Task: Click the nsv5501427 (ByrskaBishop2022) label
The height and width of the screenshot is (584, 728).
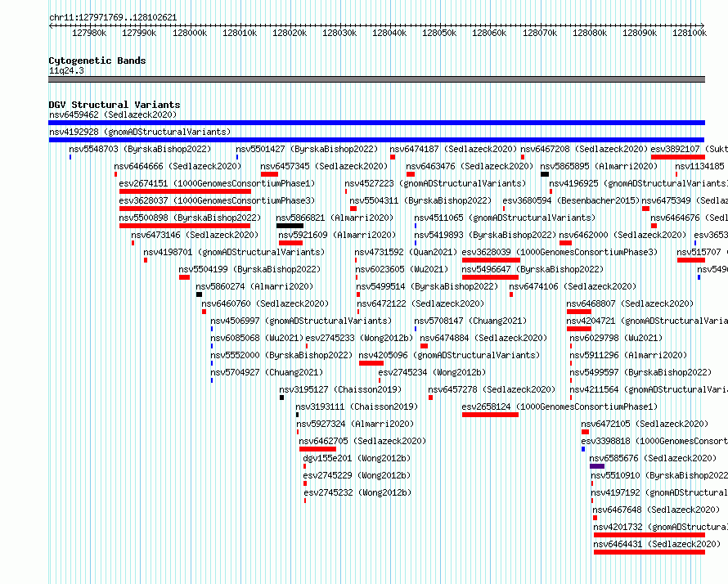Action: tap(307, 149)
